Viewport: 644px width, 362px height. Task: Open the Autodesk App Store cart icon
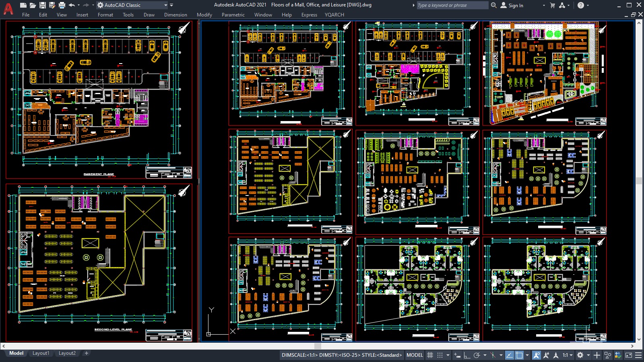tap(552, 5)
